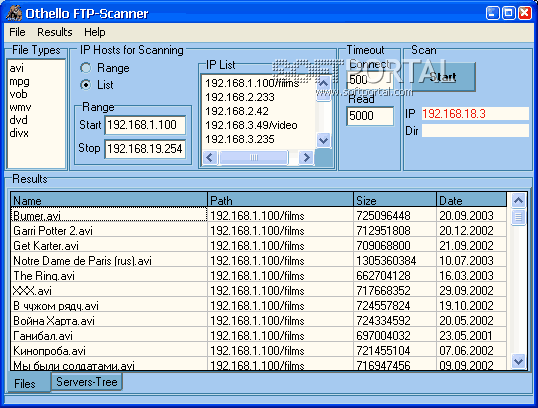Image resolution: width=538 pixels, height=408 pixels.
Task: Click the Range Start IP field
Action: (145, 125)
